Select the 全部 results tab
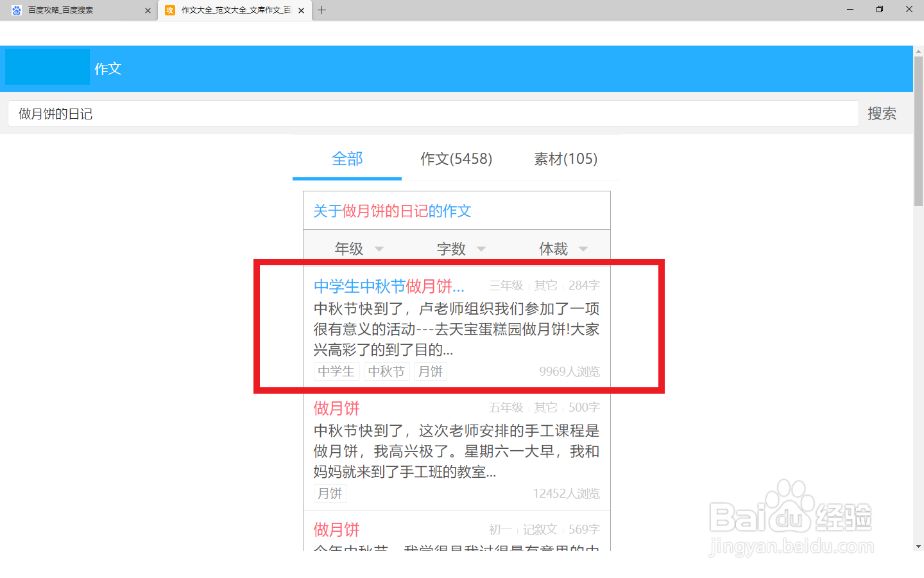The image size is (924, 578). click(347, 159)
